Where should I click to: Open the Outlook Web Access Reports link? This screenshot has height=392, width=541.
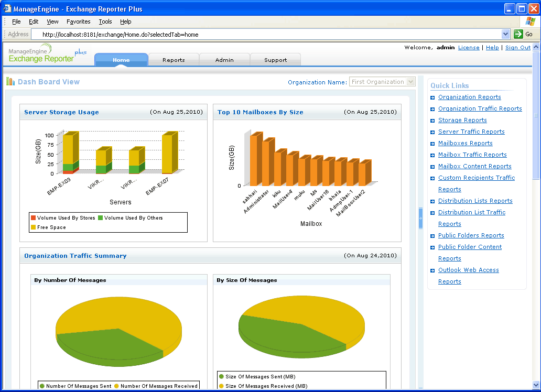(469, 276)
